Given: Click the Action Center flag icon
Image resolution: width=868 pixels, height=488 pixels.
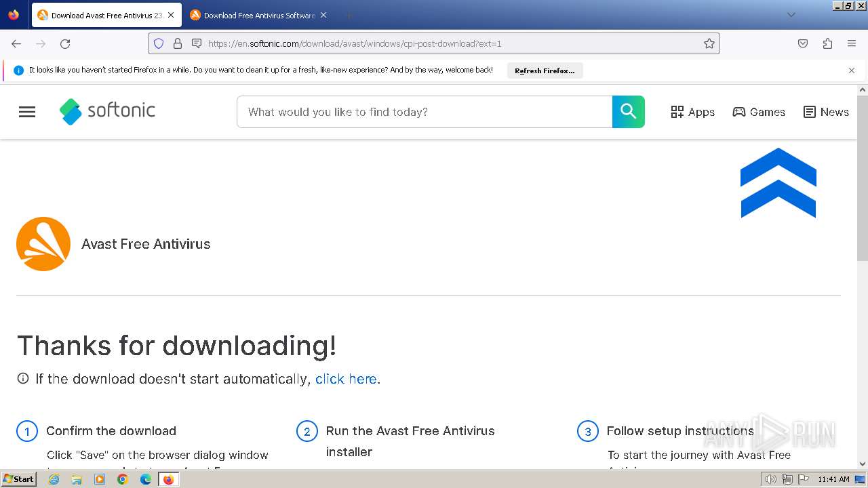Looking at the screenshot, I should tap(803, 479).
